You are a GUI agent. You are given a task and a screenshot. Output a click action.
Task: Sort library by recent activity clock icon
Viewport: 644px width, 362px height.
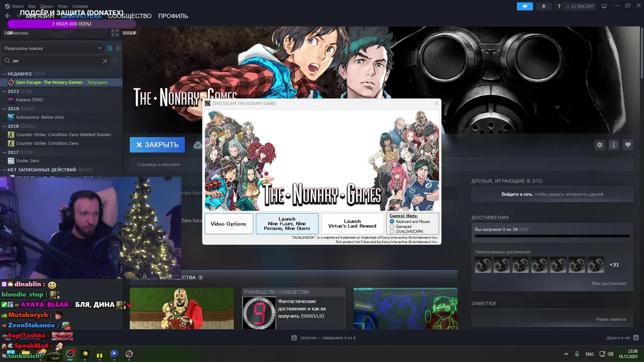(110, 48)
